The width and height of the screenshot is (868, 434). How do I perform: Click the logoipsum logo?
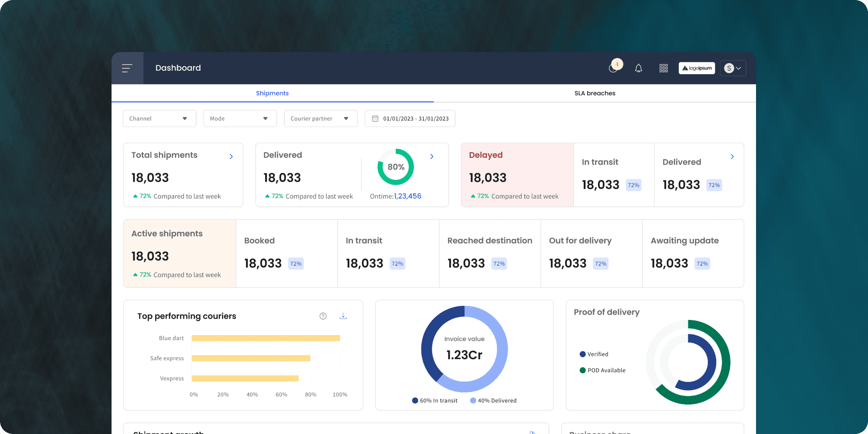[x=697, y=68]
